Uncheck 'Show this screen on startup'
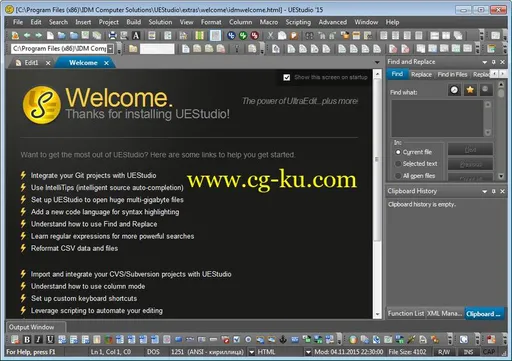The height and width of the screenshot is (361, 512). 287,77
